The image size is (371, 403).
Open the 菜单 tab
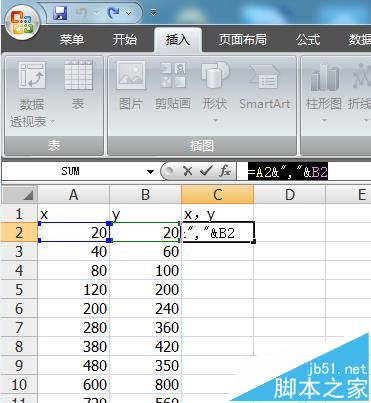72,40
